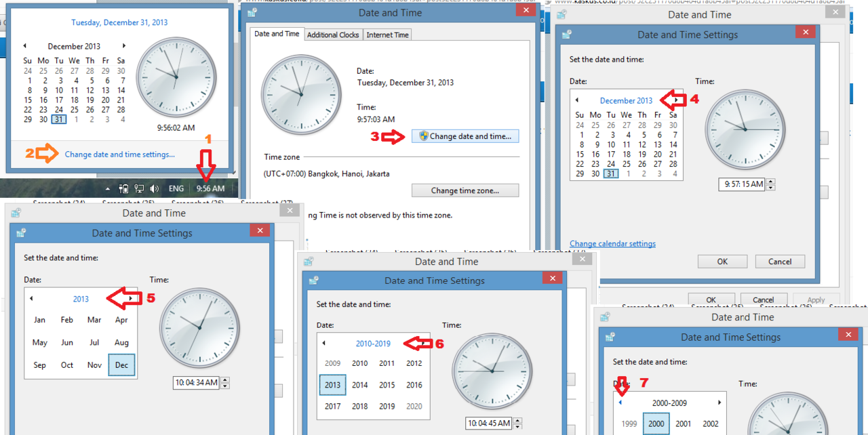
Task: Select year 2002 in 2000-2009 grid
Action: coord(711,424)
